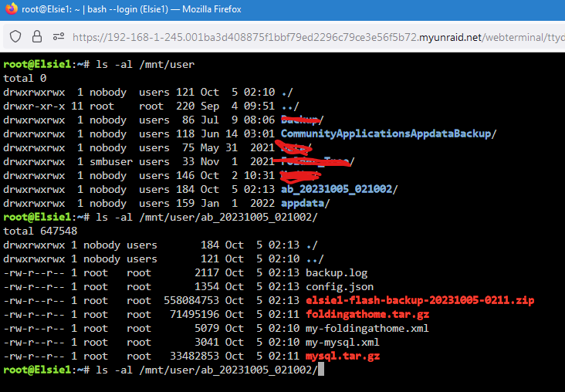Click size 3041 in my-mysql.xml row
This screenshot has width=565, height=392.
click(x=206, y=343)
